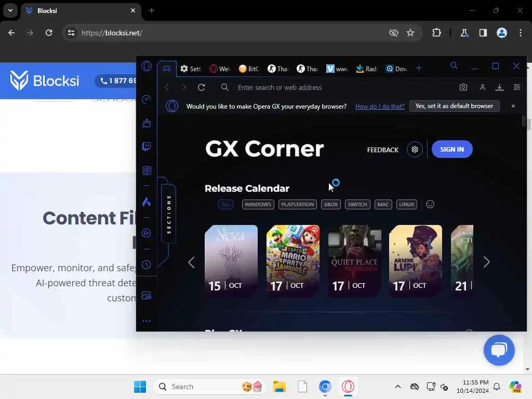Viewport: 532px width, 399px height.
Task: Open the Chrome tab search dropdown arrow
Action: click(x=10, y=10)
